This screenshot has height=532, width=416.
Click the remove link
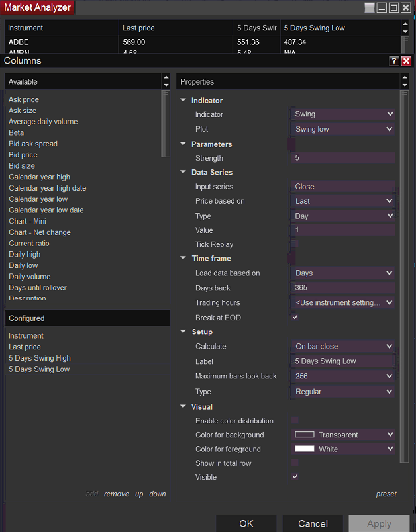pyautogui.click(x=117, y=494)
